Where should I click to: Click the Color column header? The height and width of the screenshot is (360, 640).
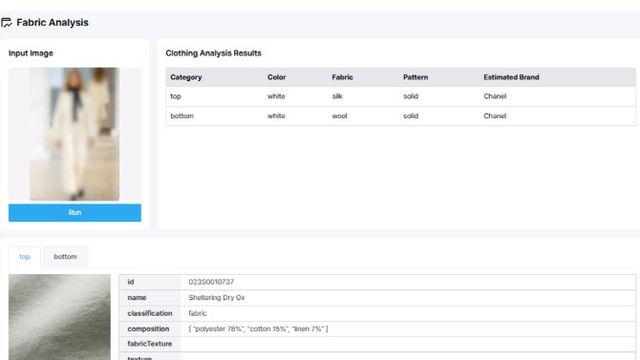pos(276,77)
